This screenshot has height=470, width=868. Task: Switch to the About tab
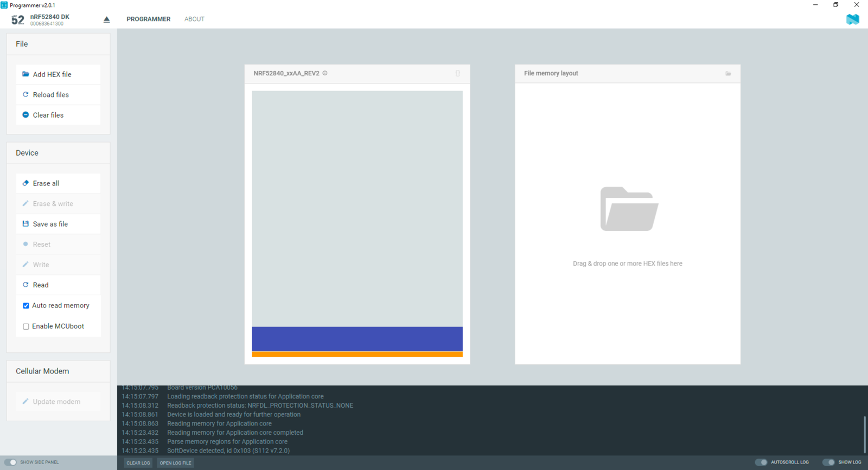(x=194, y=19)
